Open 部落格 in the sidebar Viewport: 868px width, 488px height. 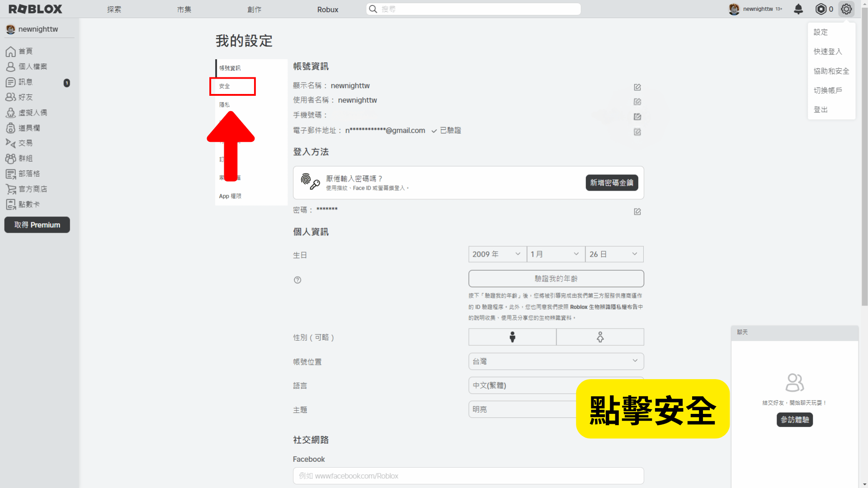point(23,174)
